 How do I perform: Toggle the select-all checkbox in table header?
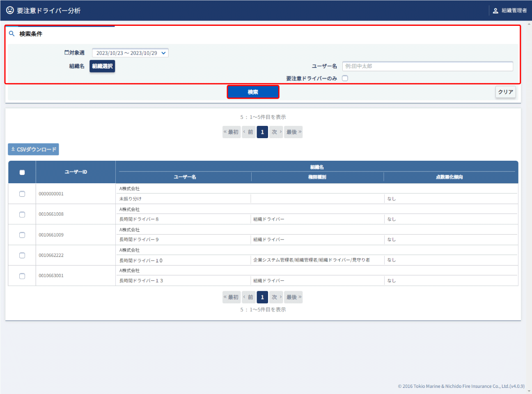(x=22, y=172)
